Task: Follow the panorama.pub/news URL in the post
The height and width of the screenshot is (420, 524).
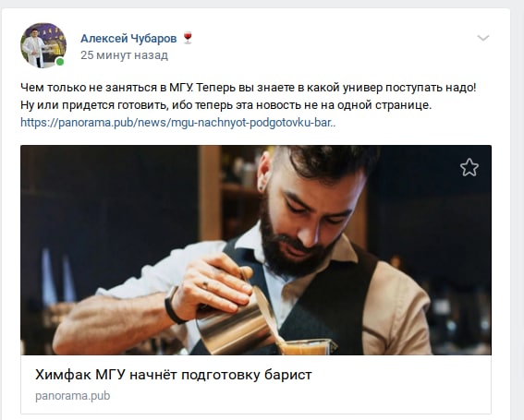Action: coord(178,123)
